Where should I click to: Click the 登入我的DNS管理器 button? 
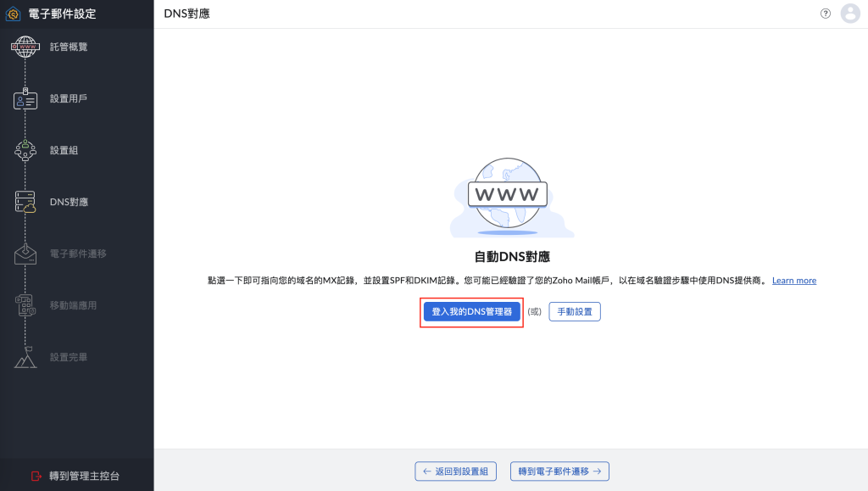471,312
